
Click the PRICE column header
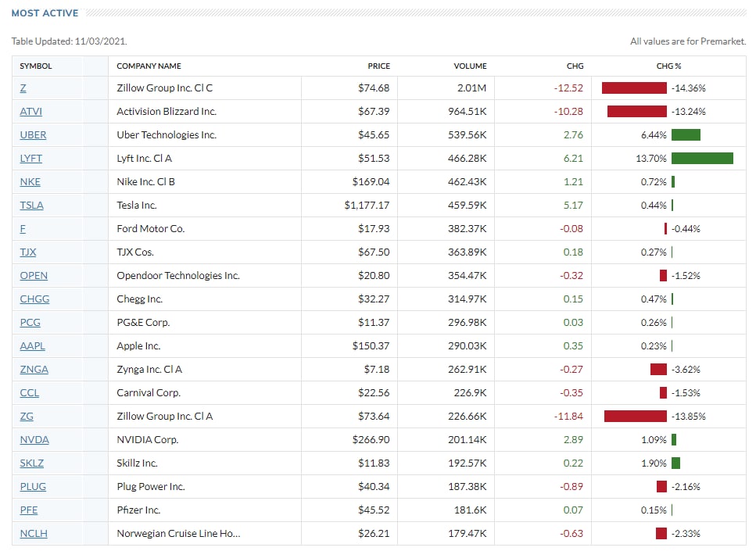click(x=379, y=66)
